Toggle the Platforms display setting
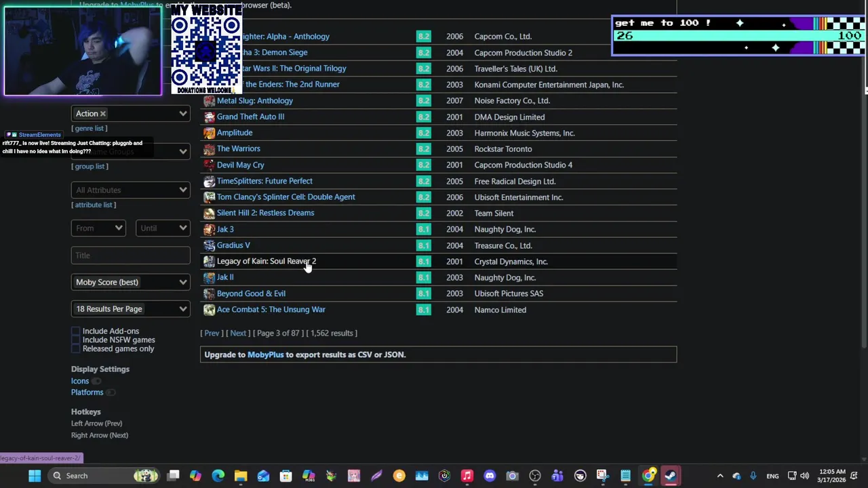868x488 pixels. tap(111, 392)
